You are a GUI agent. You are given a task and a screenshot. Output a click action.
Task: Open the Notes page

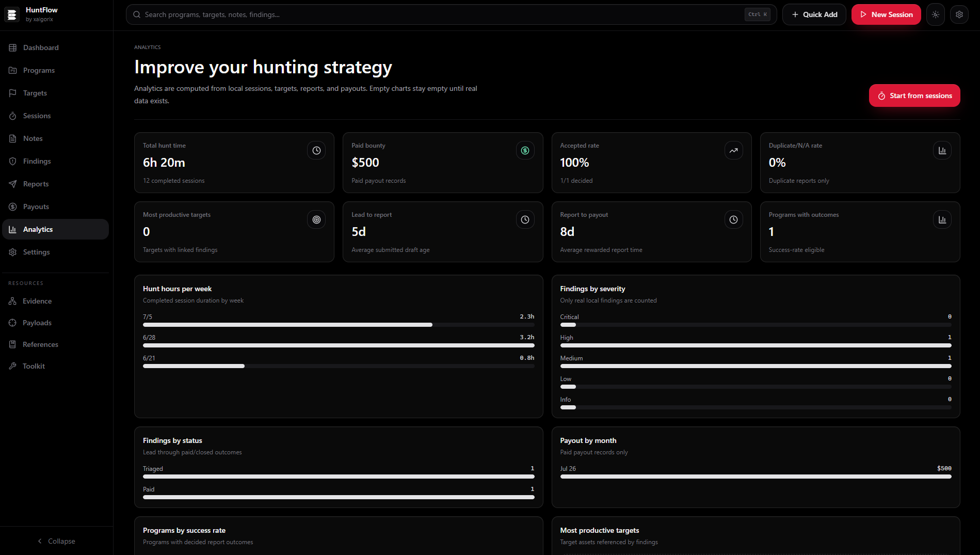coord(55,138)
